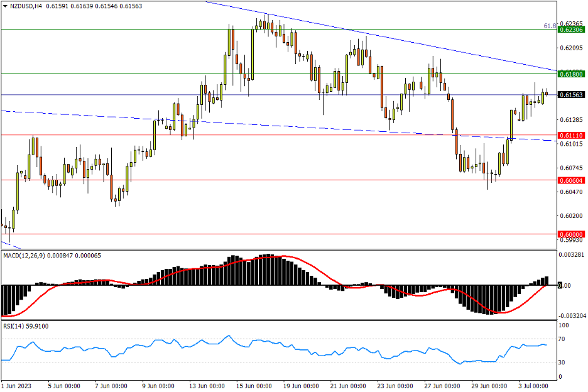Viewport: 588px width, 392px height.
Task: Click the MACD 0.00 zero-level label
Action: click(565, 285)
